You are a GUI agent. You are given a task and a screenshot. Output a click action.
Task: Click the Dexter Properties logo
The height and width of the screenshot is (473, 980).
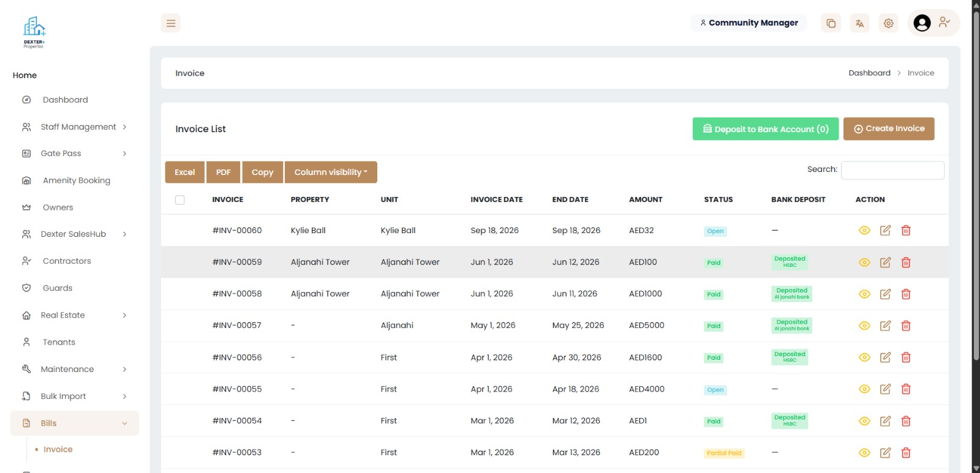click(x=34, y=32)
